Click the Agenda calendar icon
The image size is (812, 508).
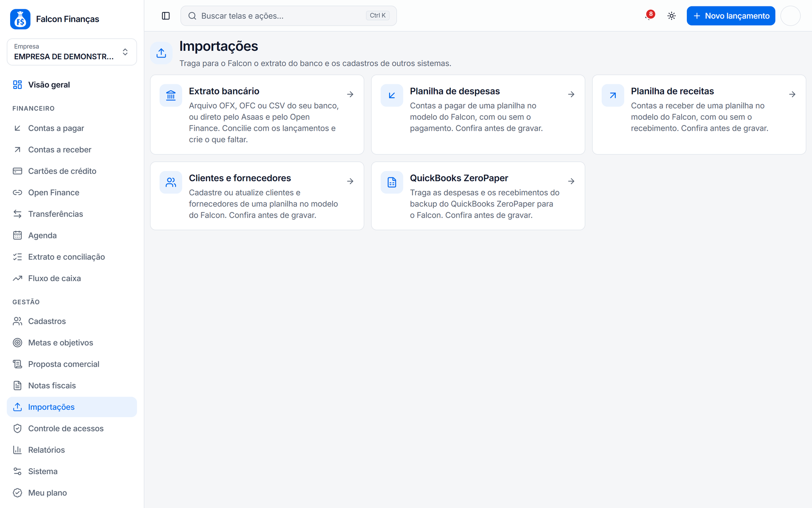click(17, 235)
